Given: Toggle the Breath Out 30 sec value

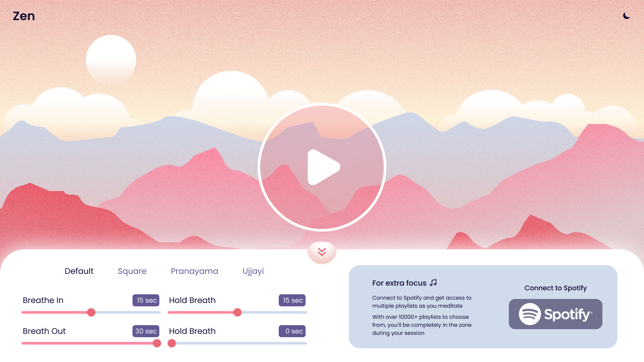Looking at the screenshot, I should [x=146, y=331].
